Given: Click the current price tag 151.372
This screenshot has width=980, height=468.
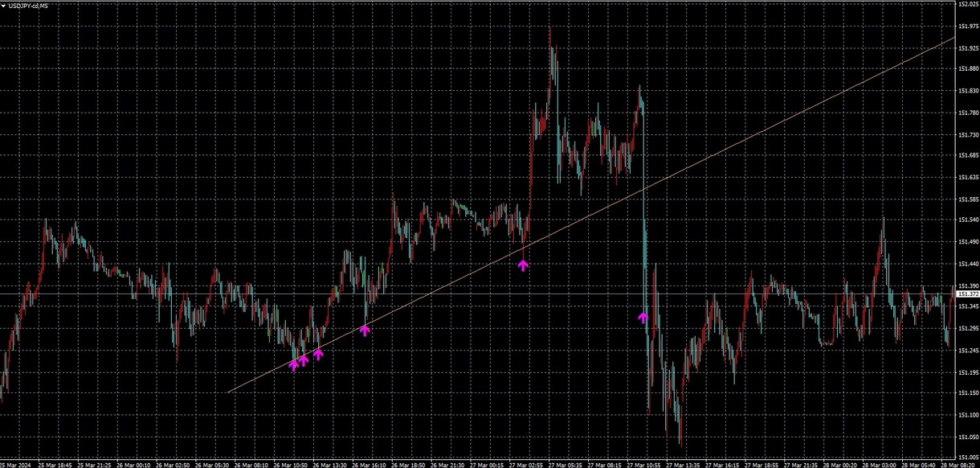Looking at the screenshot, I should (x=968, y=294).
